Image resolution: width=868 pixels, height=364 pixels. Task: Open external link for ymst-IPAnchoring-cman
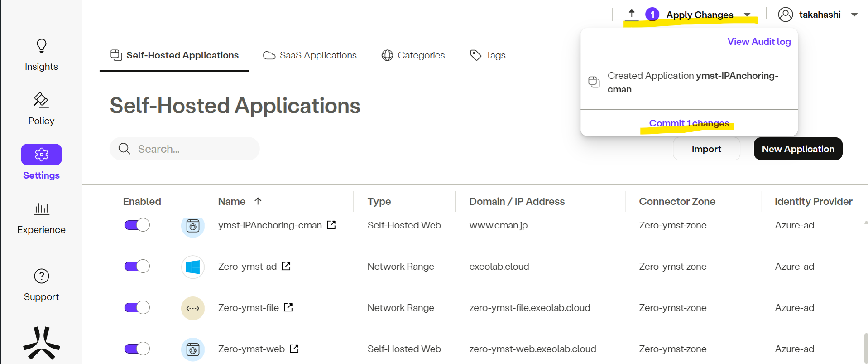331,225
